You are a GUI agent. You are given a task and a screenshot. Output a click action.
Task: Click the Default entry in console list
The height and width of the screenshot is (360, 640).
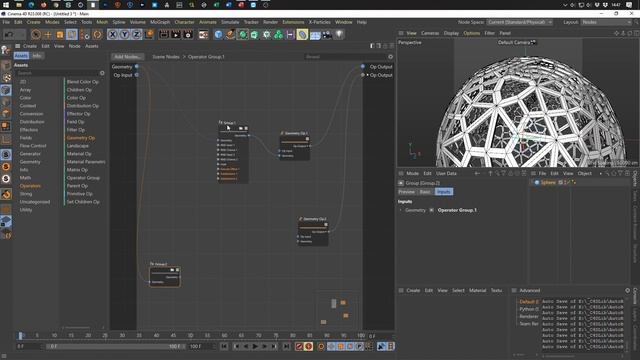529,302
